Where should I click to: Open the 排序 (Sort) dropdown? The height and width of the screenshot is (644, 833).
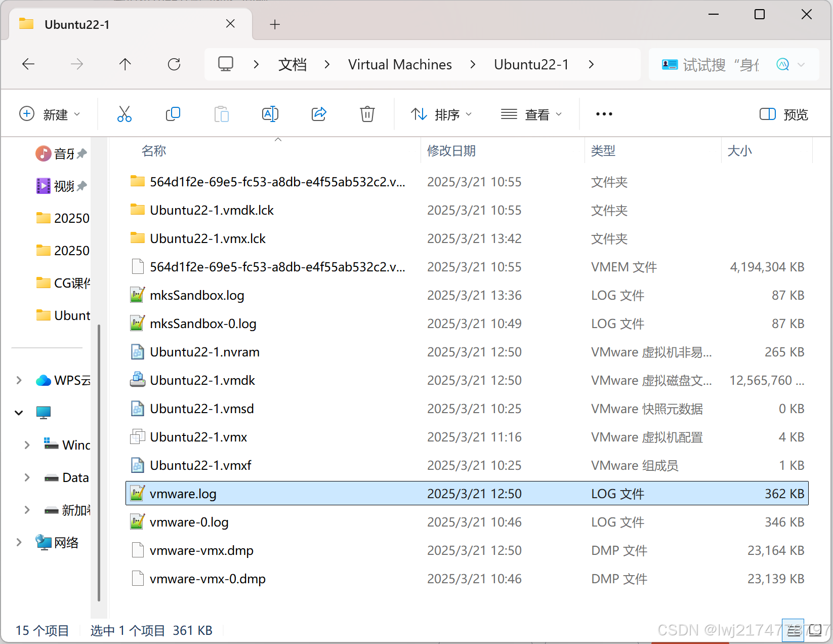click(x=441, y=114)
